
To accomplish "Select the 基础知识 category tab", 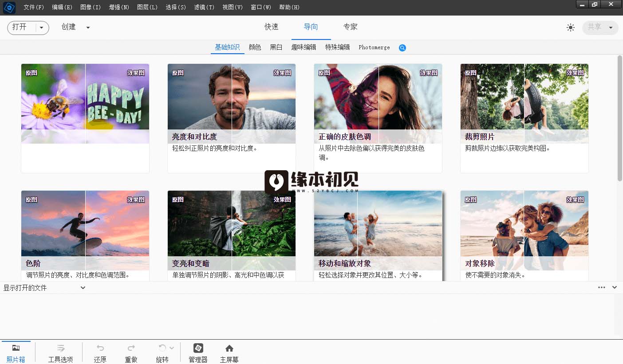I will tap(227, 47).
